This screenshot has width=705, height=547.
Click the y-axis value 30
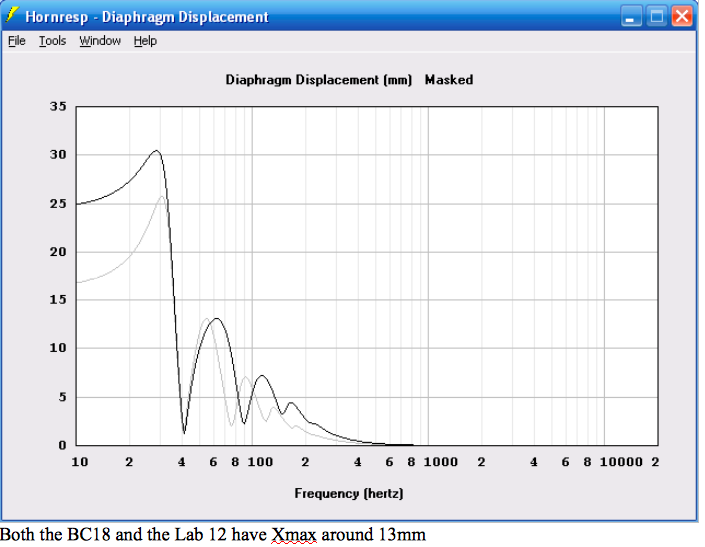pos(58,155)
